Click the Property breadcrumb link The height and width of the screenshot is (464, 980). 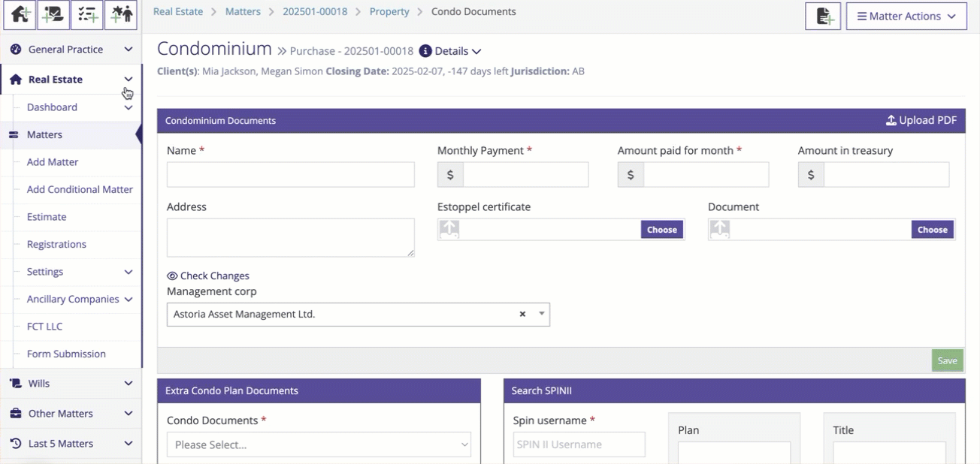coord(389,12)
